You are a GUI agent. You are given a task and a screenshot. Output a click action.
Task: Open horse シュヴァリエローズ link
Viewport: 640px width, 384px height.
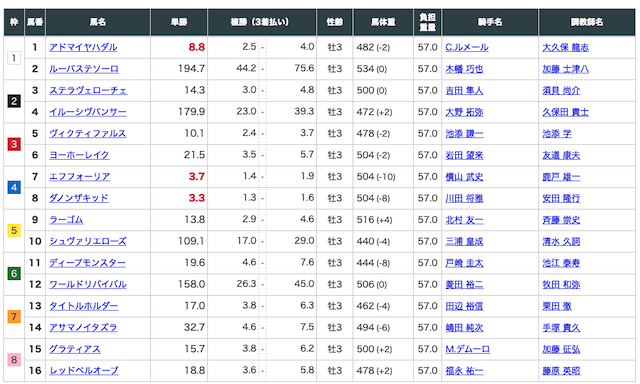click(x=88, y=241)
